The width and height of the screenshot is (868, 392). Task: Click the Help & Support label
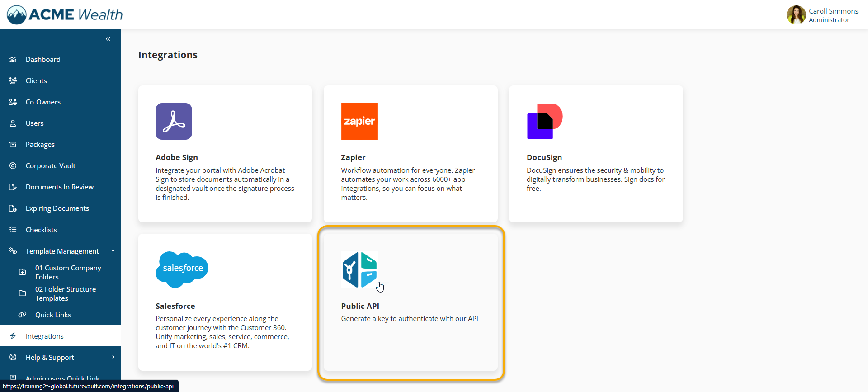[50, 357]
